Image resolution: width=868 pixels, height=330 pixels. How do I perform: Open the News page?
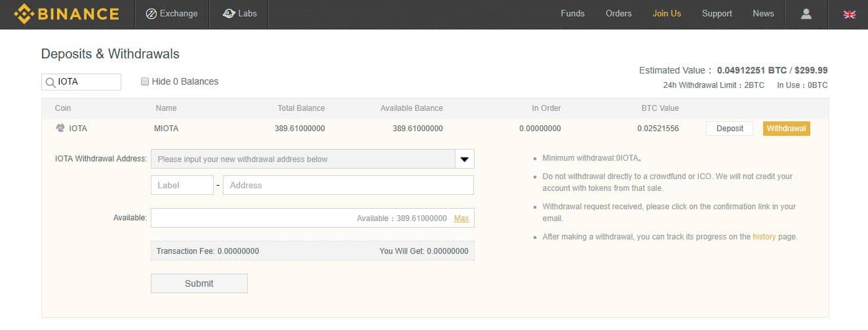[763, 13]
